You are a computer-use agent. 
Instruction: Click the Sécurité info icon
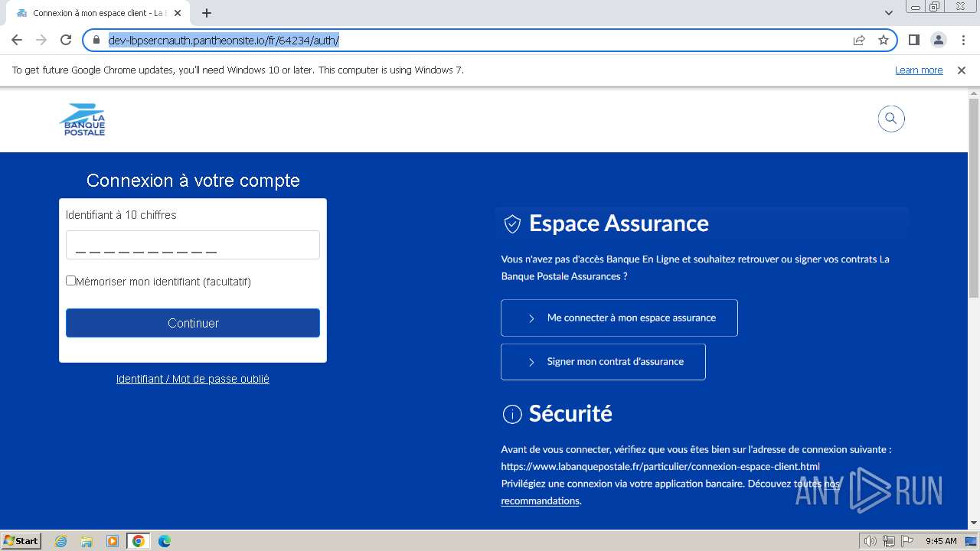tap(512, 414)
